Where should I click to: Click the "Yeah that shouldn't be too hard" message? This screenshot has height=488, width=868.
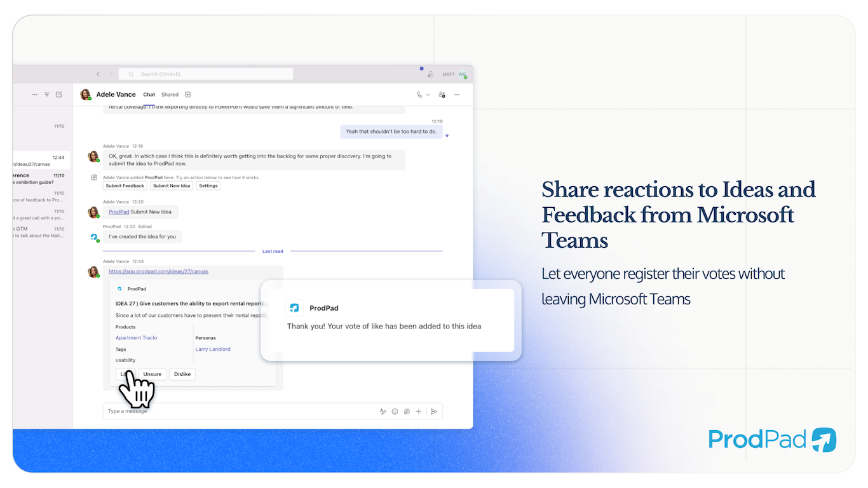(x=391, y=132)
